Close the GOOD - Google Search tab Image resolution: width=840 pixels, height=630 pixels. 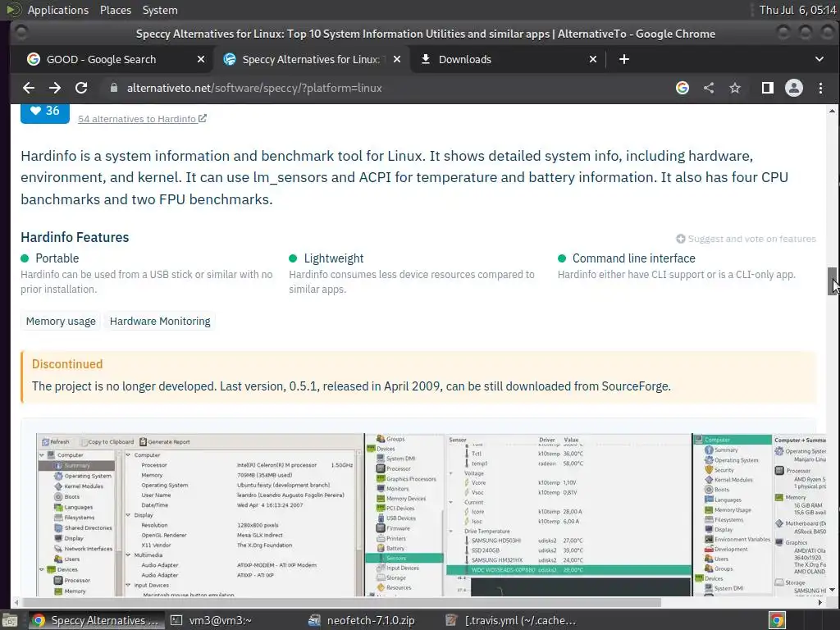201,59
